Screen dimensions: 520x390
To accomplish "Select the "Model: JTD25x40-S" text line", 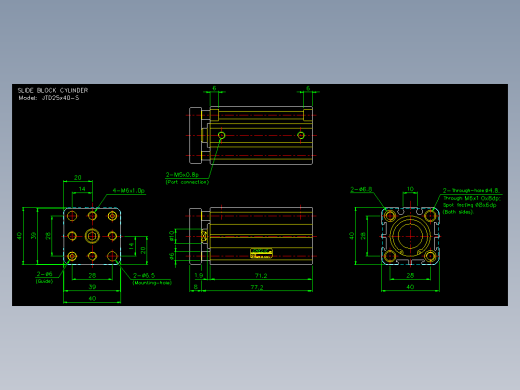I will tap(49, 98).
